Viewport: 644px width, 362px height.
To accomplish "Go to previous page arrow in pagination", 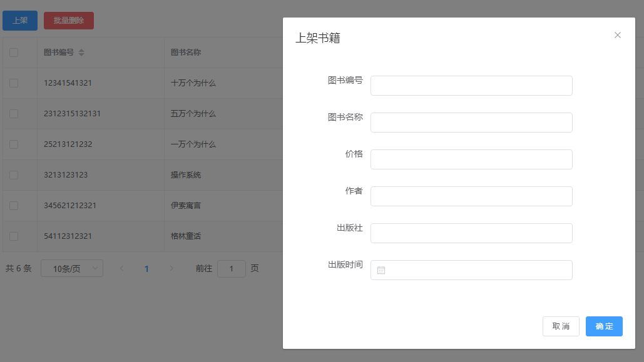I will point(122,269).
